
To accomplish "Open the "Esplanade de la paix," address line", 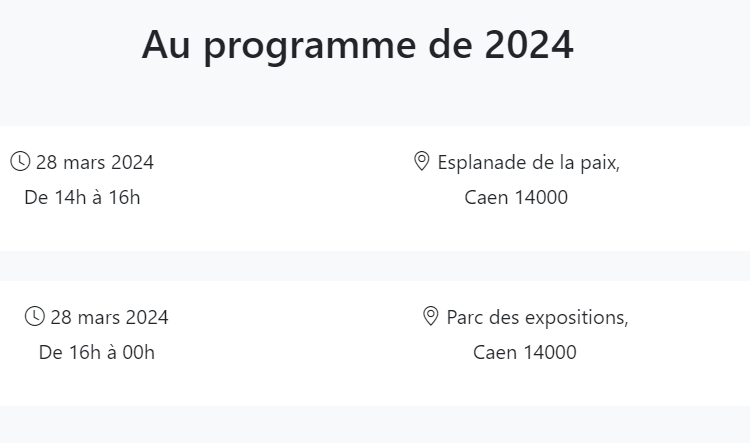I will tap(529, 163).
